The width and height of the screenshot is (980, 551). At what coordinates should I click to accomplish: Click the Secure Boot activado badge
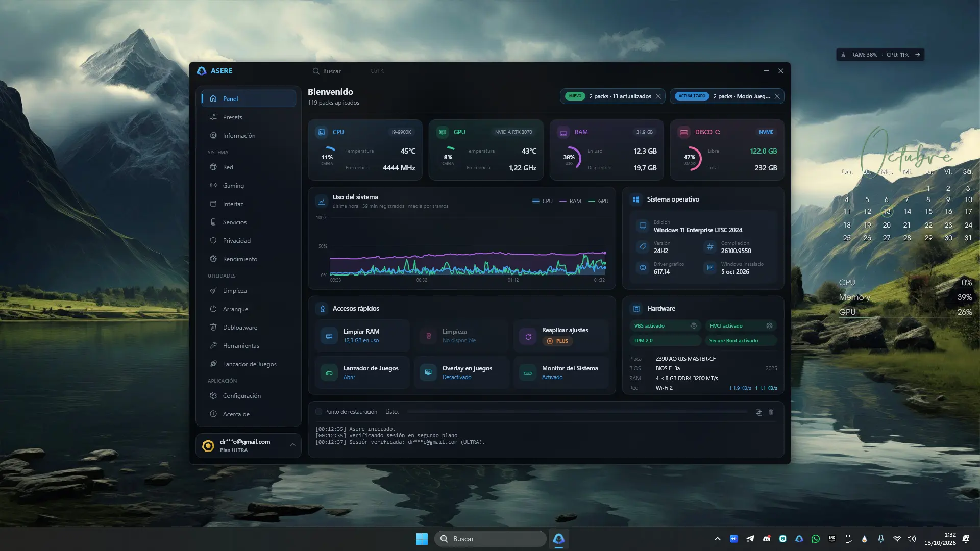(x=741, y=340)
